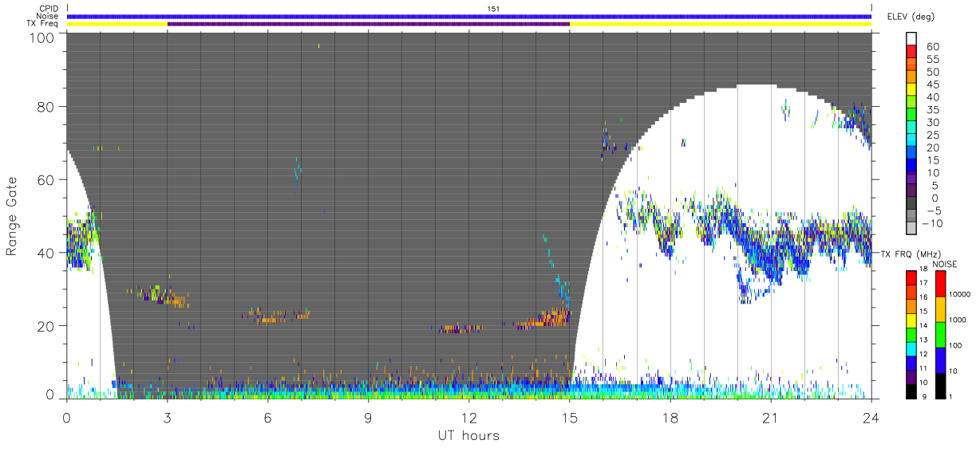Viewport: 980px width, 452px height.
Task: Click the TX Freq row label
Action: coord(43,23)
